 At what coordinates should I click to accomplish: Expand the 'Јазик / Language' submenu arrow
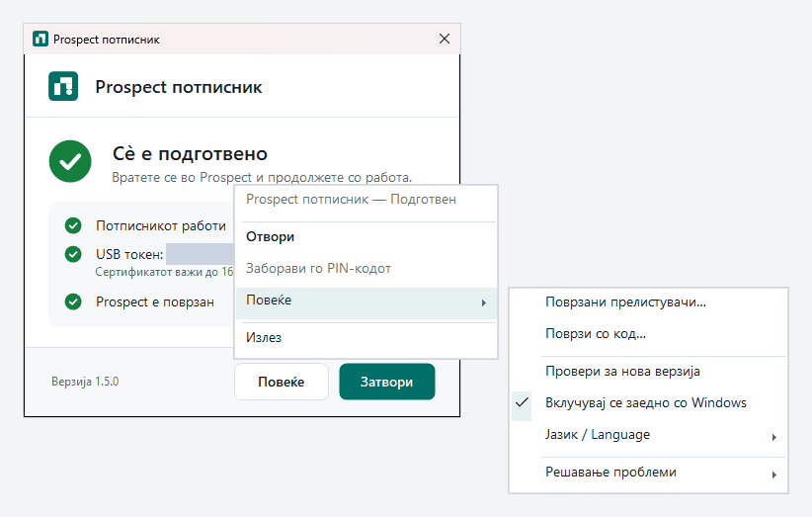click(774, 437)
